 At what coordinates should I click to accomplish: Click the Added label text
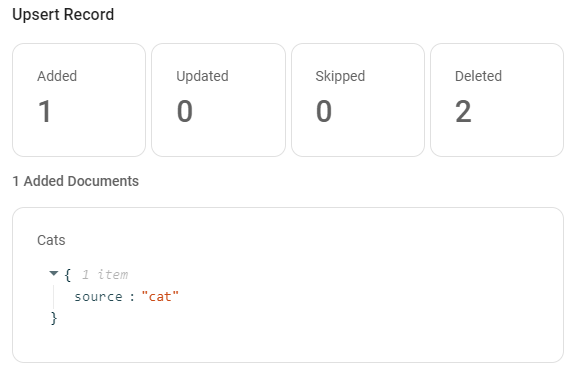[x=57, y=76]
